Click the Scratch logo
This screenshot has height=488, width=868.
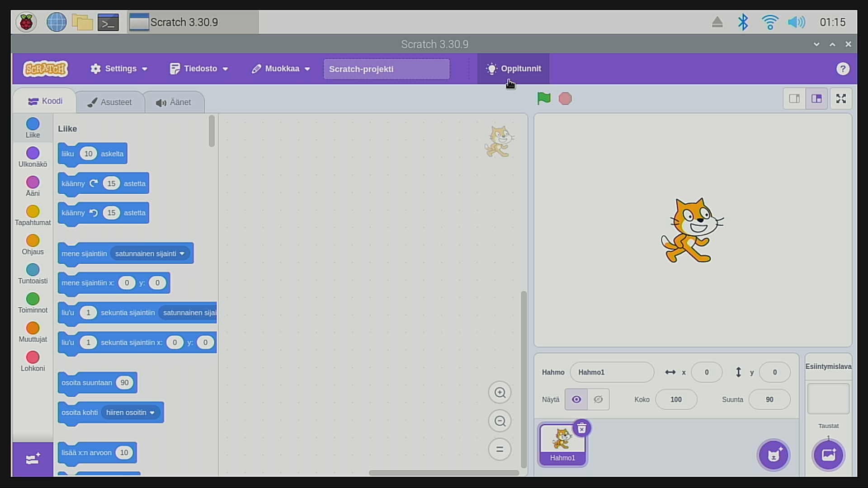pyautogui.click(x=45, y=69)
